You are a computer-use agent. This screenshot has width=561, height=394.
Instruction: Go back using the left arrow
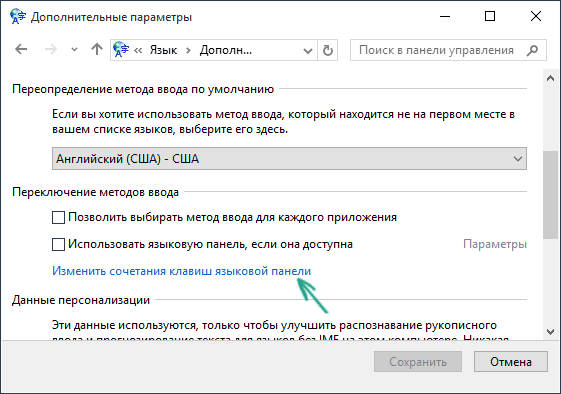pyautogui.click(x=21, y=49)
